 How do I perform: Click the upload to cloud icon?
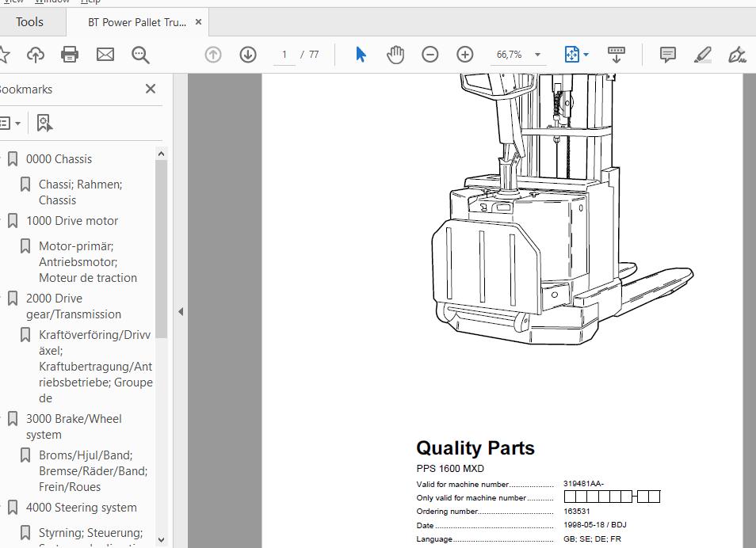click(36, 55)
